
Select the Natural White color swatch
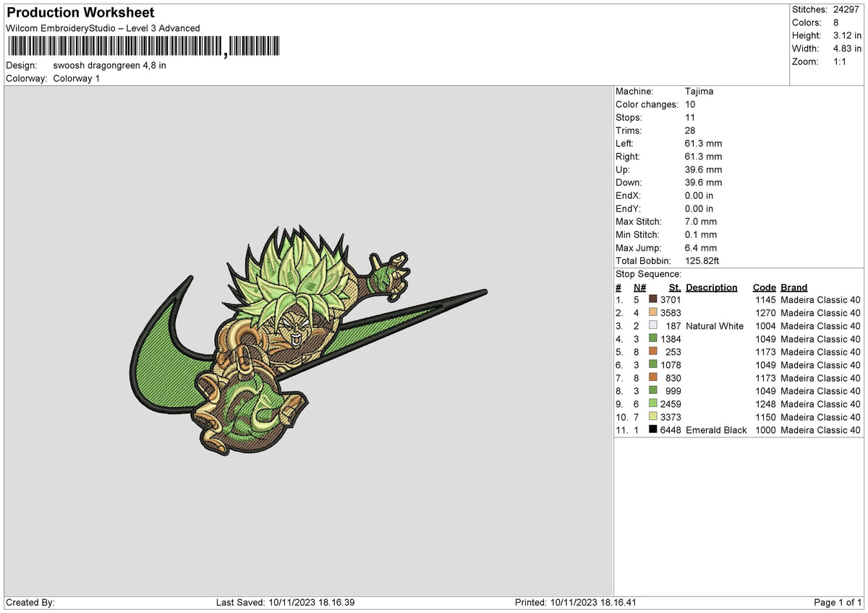point(653,325)
